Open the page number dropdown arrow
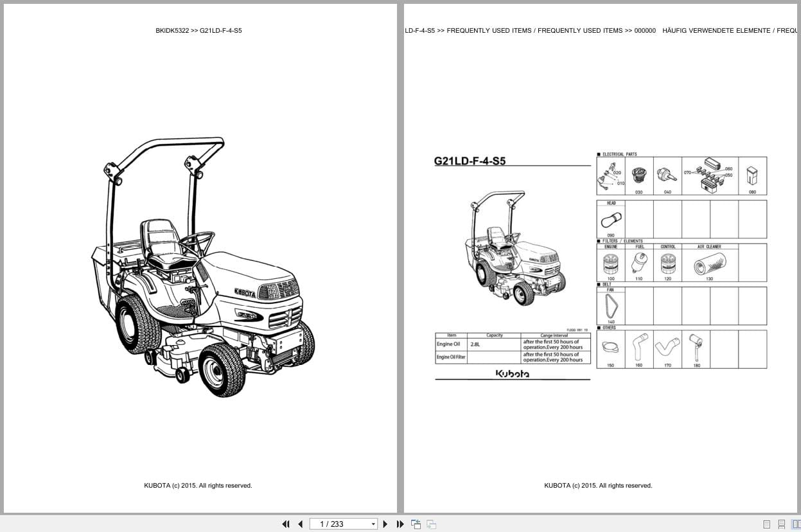801x532 pixels. tap(373, 524)
